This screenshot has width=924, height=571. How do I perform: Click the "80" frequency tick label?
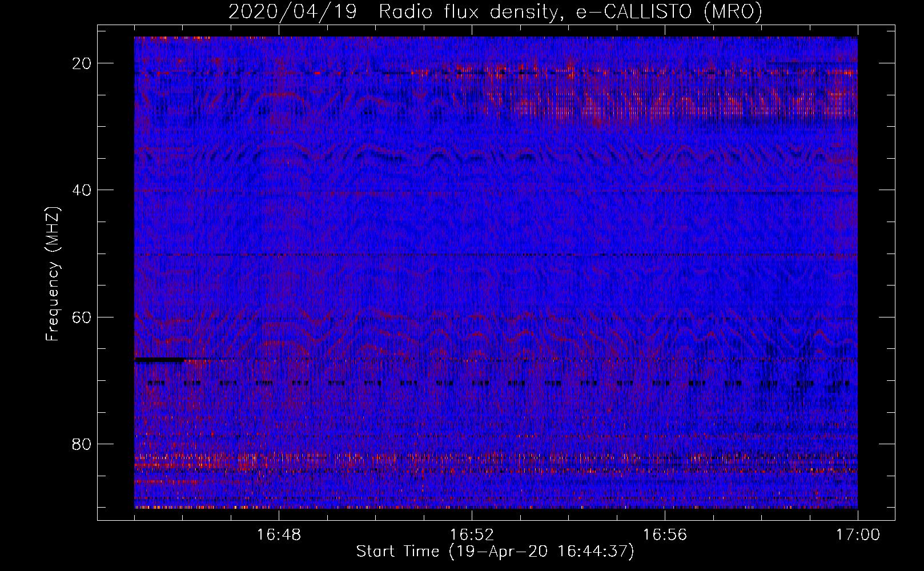coord(82,444)
